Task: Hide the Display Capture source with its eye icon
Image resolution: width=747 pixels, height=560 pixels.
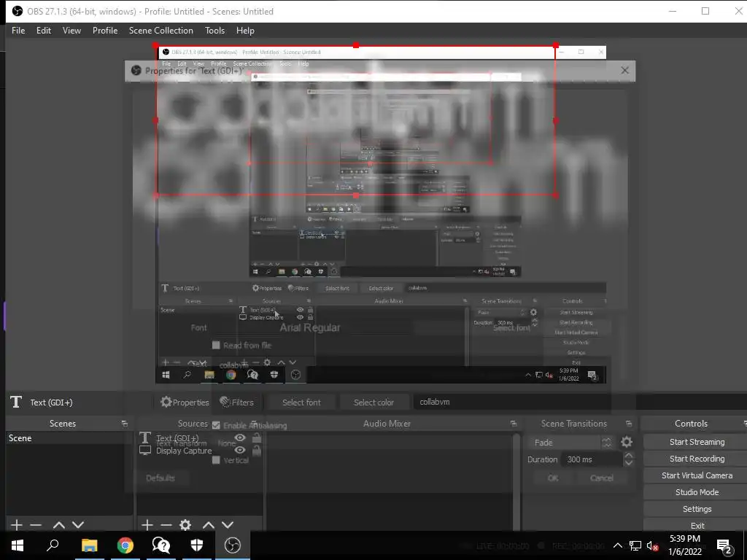Action: pyautogui.click(x=240, y=450)
